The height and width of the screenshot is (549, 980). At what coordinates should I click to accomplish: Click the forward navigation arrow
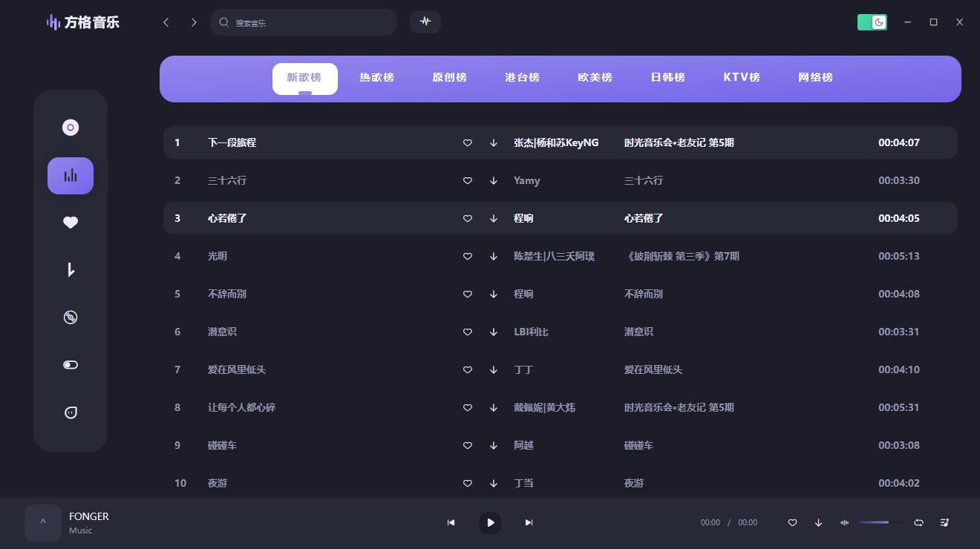click(194, 22)
